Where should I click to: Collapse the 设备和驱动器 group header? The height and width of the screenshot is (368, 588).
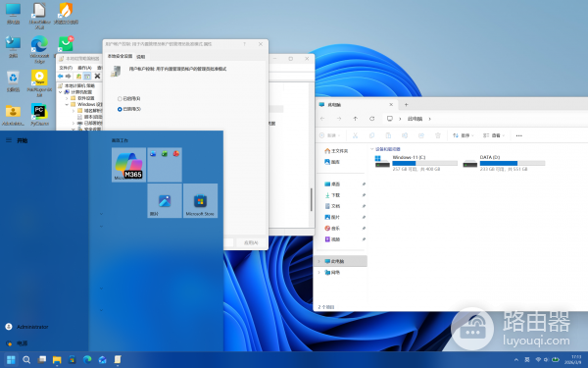[372, 149]
